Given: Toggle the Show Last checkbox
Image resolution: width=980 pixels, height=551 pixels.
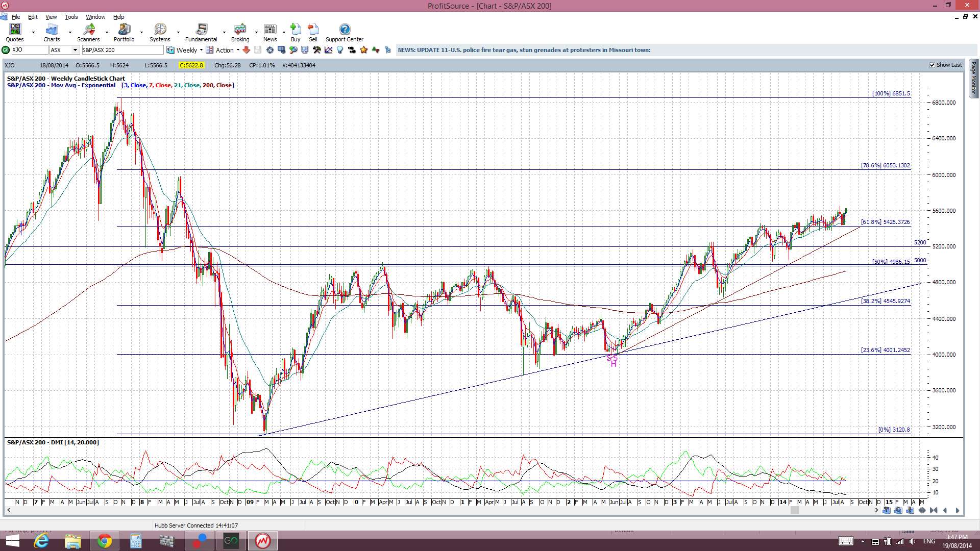Looking at the screenshot, I should [x=932, y=65].
